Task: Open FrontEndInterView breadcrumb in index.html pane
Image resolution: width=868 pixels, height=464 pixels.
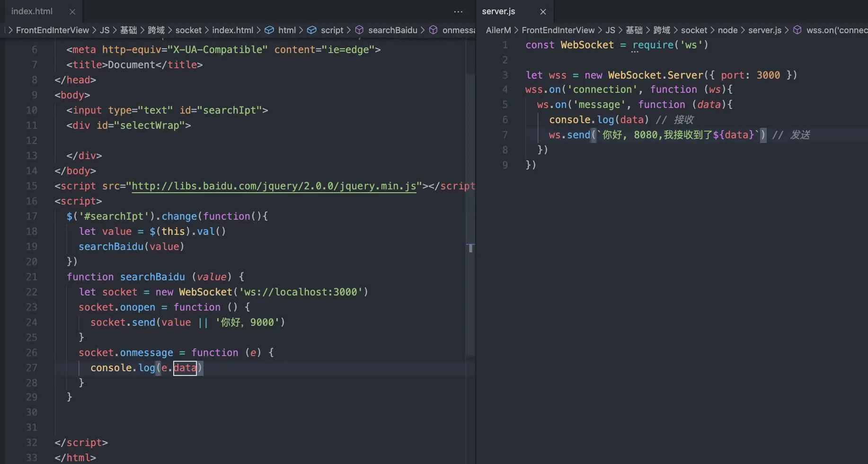Action: (53, 30)
